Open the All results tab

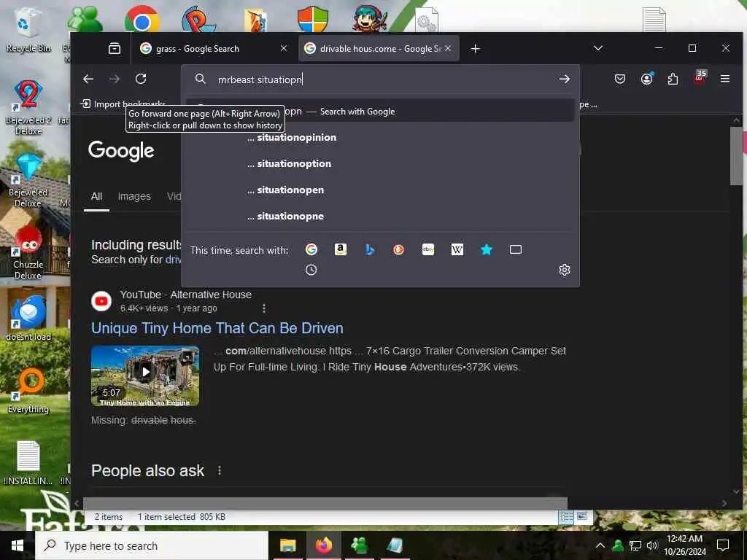[96, 196]
